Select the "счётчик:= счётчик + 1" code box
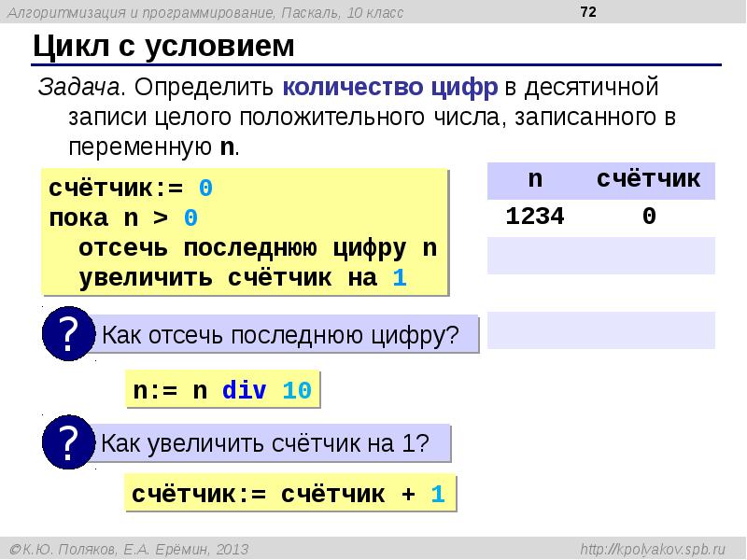The height and width of the screenshot is (560, 747). tap(289, 494)
